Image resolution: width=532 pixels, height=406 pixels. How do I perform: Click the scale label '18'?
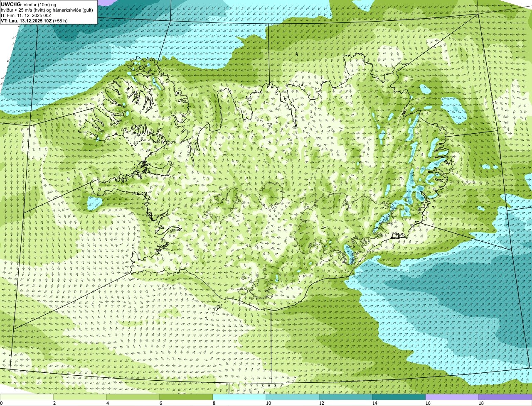tap(481, 403)
